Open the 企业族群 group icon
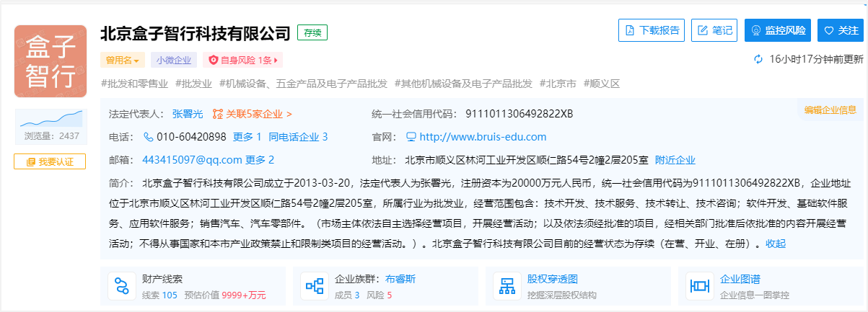Screen dimensions: 868x312 pyautogui.click(x=315, y=286)
